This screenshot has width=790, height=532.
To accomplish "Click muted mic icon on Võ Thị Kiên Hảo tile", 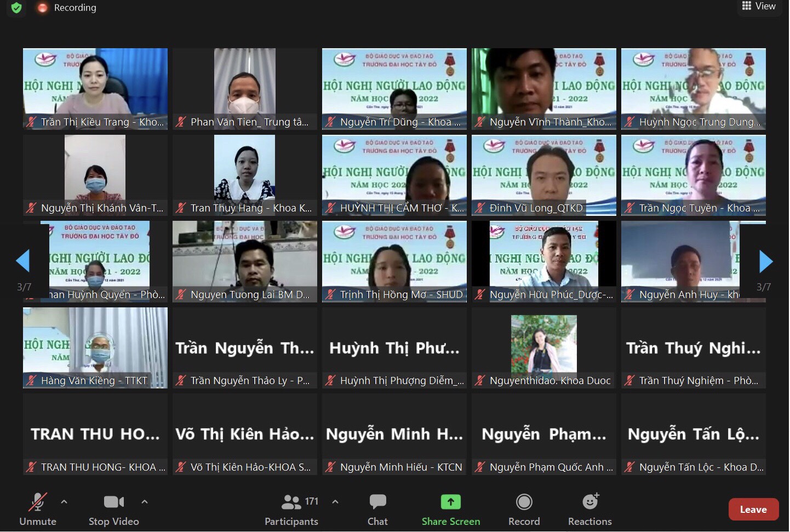I will click(181, 467).
